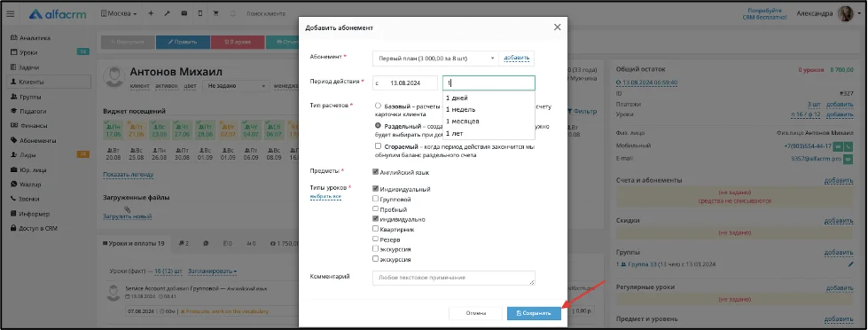Click the period duration input field
The width and height of the screenshot is (868, 330).
coord(489,83)
